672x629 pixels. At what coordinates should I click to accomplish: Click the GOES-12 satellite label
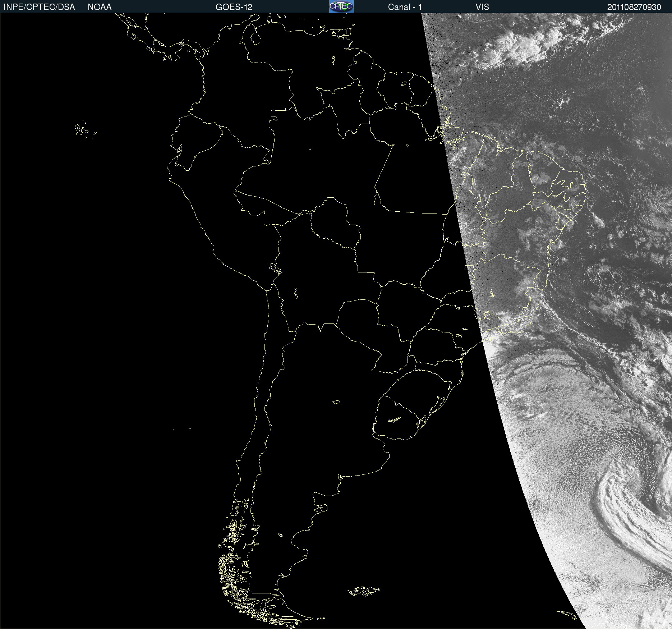pyautogui.click(x=234, y=7)
